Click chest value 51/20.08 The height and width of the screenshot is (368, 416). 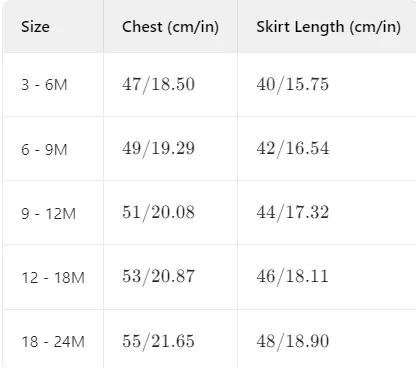[158, 212]
